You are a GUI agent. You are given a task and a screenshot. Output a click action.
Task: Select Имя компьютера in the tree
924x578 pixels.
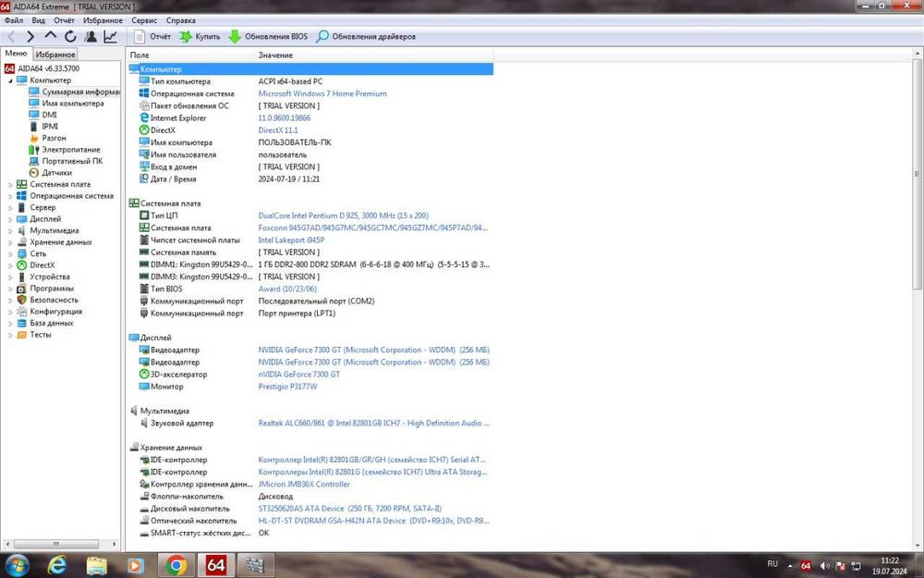coord(72,104)
